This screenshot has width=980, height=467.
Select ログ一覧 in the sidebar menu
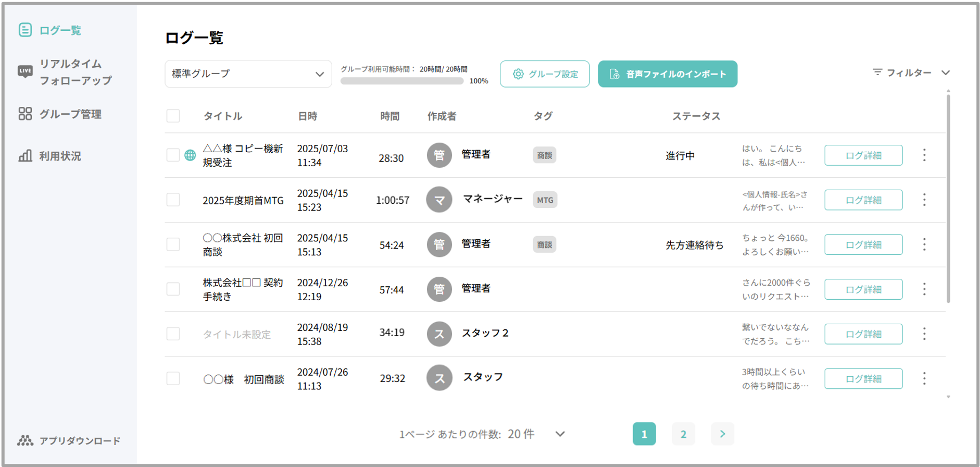(60, 30)
